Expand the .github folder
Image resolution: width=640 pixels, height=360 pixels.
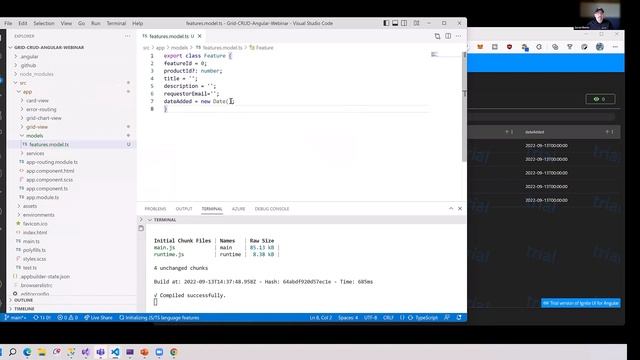click(29, 65)
